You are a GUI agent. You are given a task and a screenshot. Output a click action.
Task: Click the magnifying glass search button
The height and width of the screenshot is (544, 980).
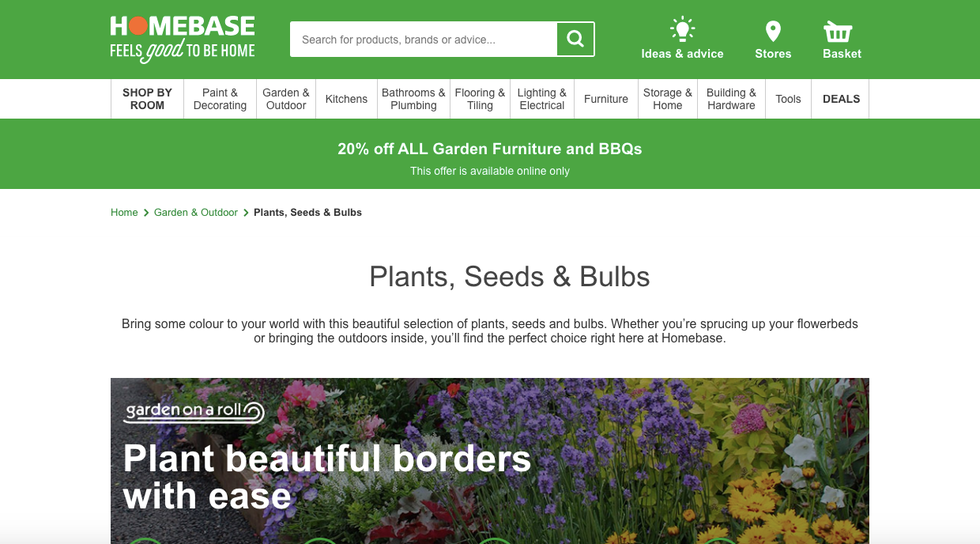575,39
